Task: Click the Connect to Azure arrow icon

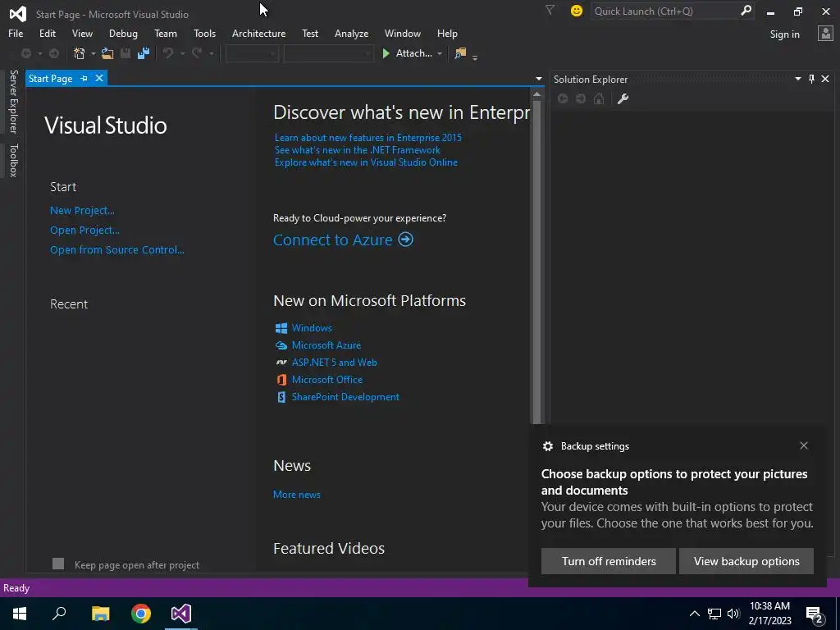Action: (x=405, y=239)
